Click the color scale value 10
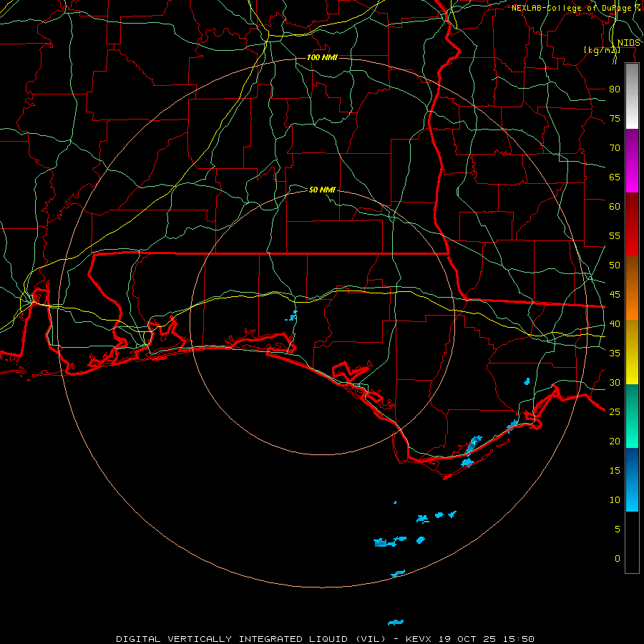Viewport: 644px width, 644px height. tap(615, 500)
